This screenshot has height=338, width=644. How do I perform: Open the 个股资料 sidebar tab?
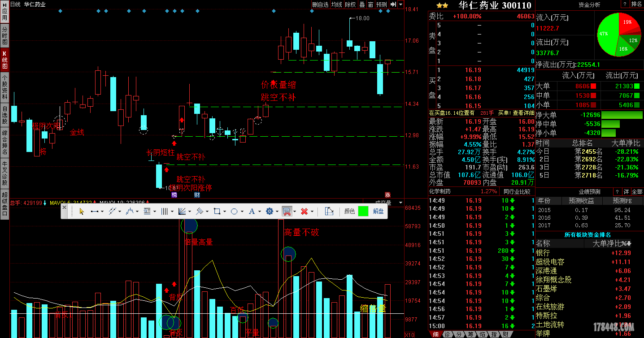click(x=4, y=87)
